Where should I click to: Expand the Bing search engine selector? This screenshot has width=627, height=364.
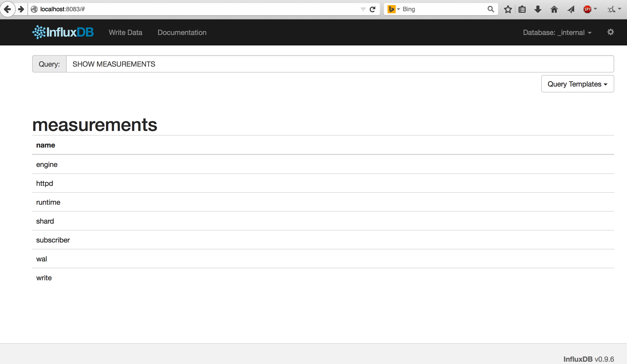point(393,9)
